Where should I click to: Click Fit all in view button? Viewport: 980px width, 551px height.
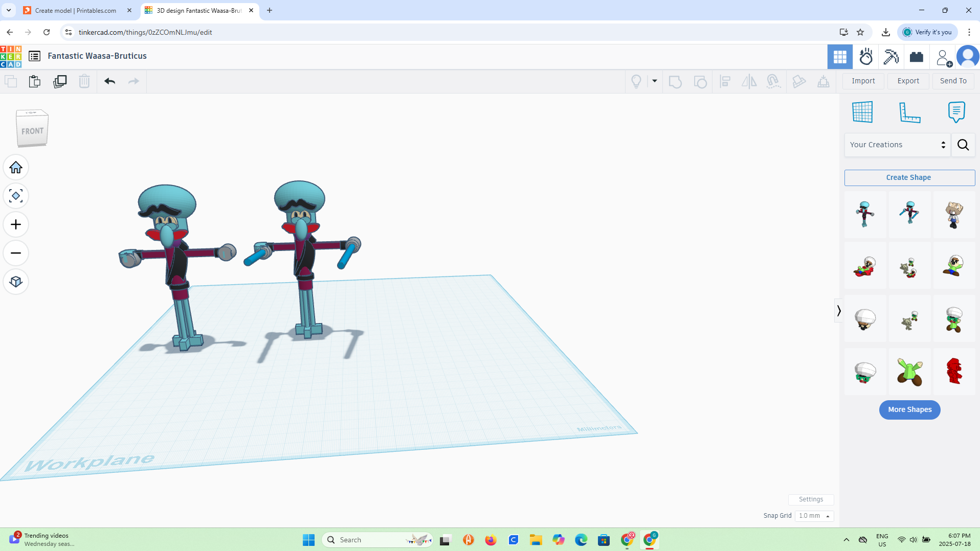click(16, 196)
